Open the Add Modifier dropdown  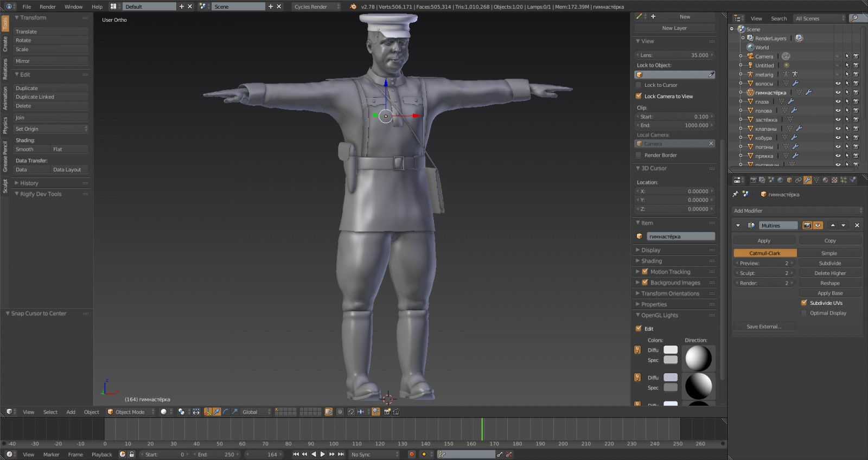tap(797, 210)
